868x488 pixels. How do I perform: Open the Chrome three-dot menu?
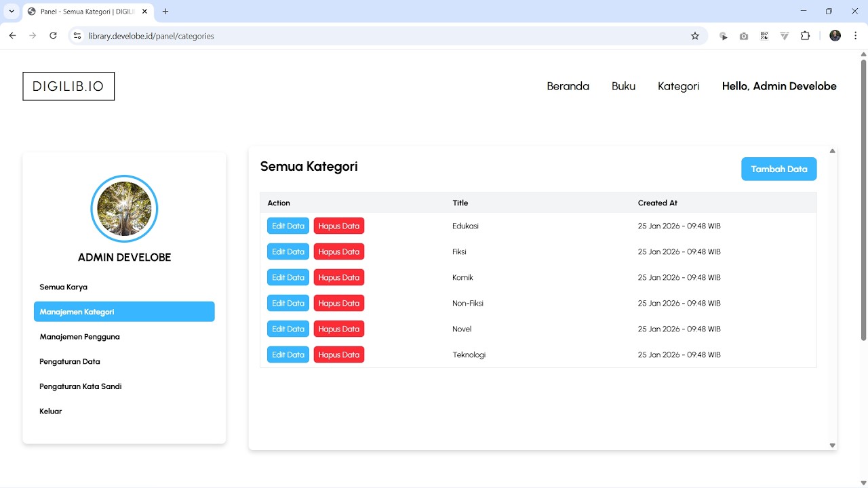coord(855,36)
